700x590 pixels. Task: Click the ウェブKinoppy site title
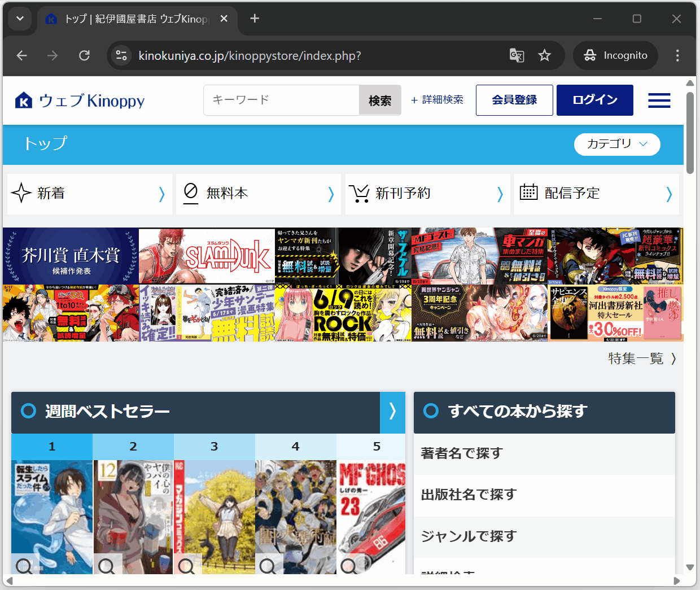[x=92, y=100]
